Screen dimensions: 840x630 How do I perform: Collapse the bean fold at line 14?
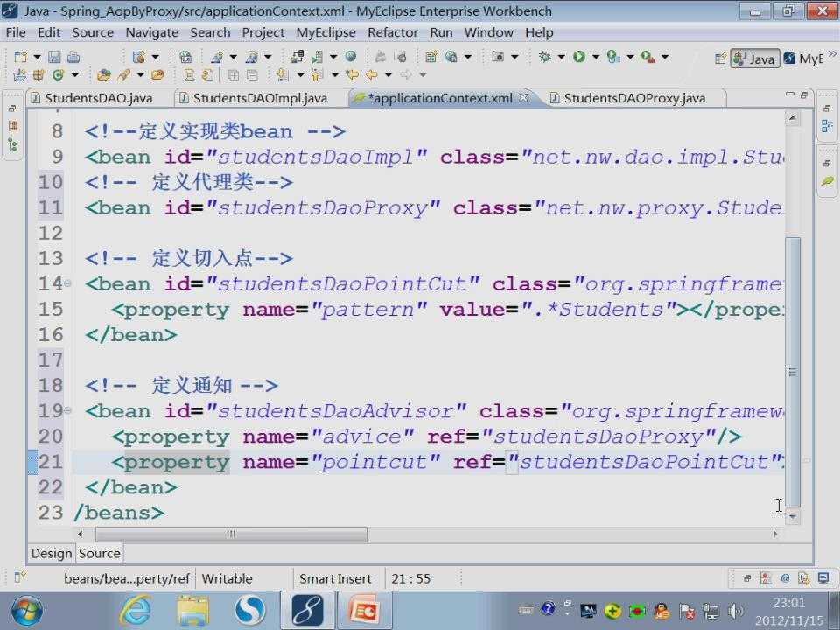click(x=67, y=283)
